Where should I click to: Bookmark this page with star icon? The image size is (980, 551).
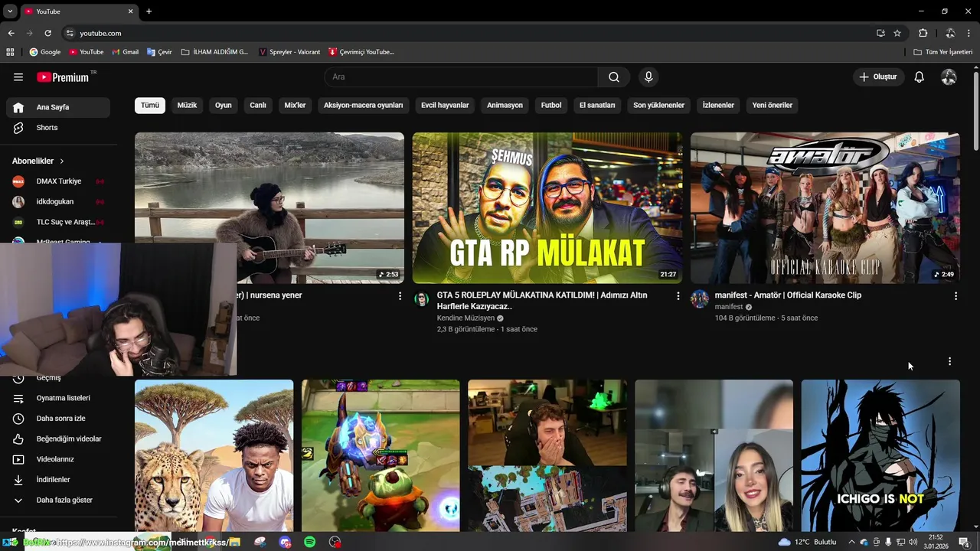tap(897, 33)
